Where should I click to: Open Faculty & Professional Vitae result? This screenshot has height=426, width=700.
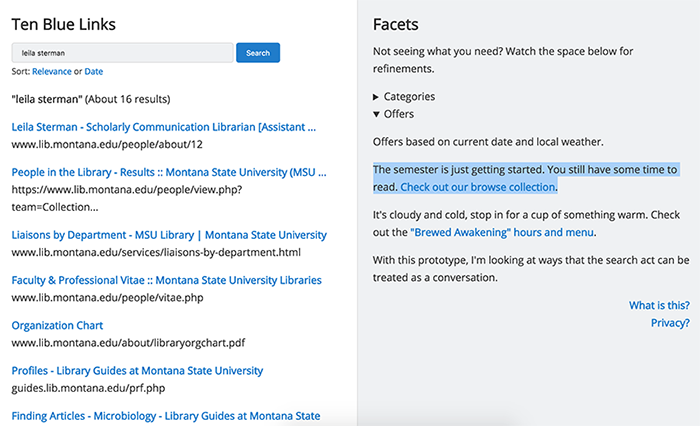point(166,280)
